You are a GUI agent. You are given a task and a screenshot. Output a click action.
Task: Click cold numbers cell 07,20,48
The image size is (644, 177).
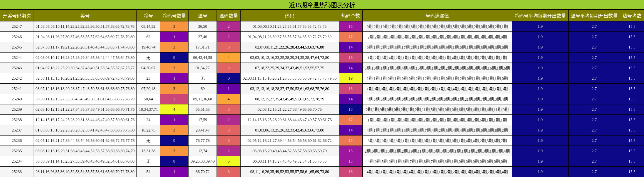pos(148,89)
